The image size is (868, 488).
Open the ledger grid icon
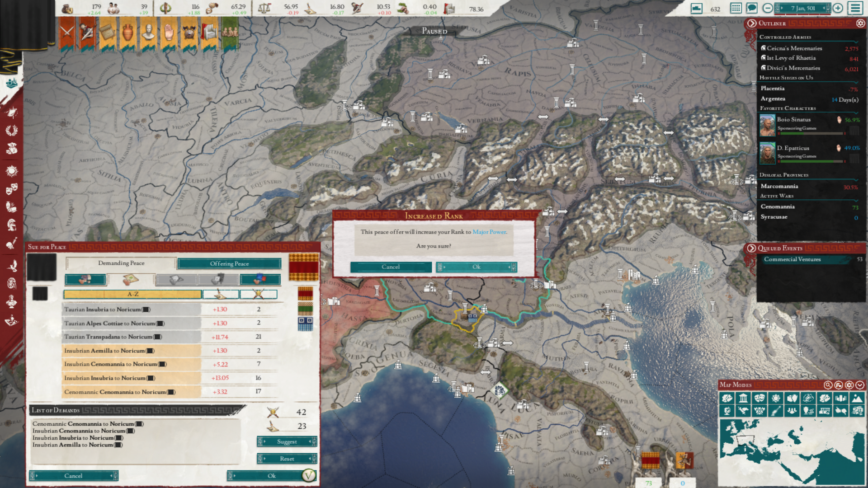(x=736, y=8)
